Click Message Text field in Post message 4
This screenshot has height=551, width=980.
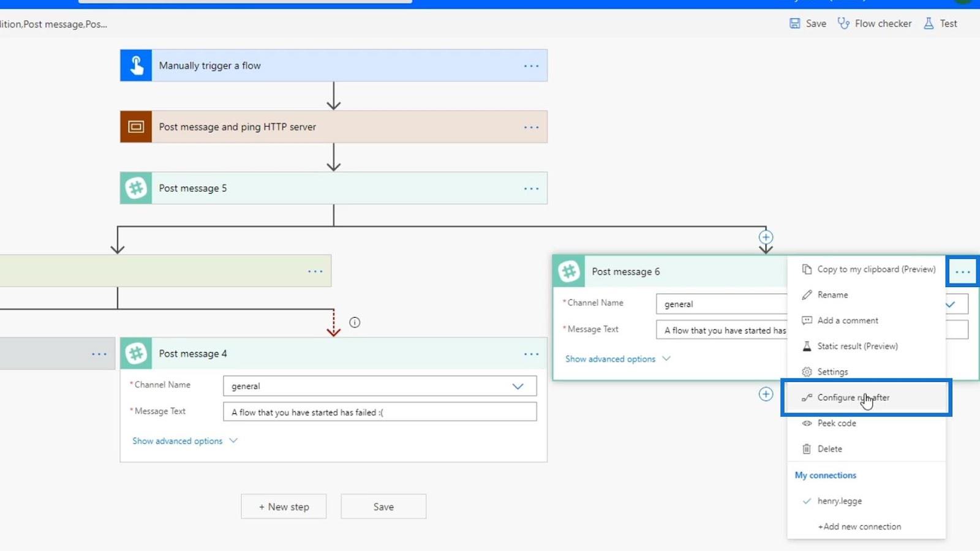point(380,412)
